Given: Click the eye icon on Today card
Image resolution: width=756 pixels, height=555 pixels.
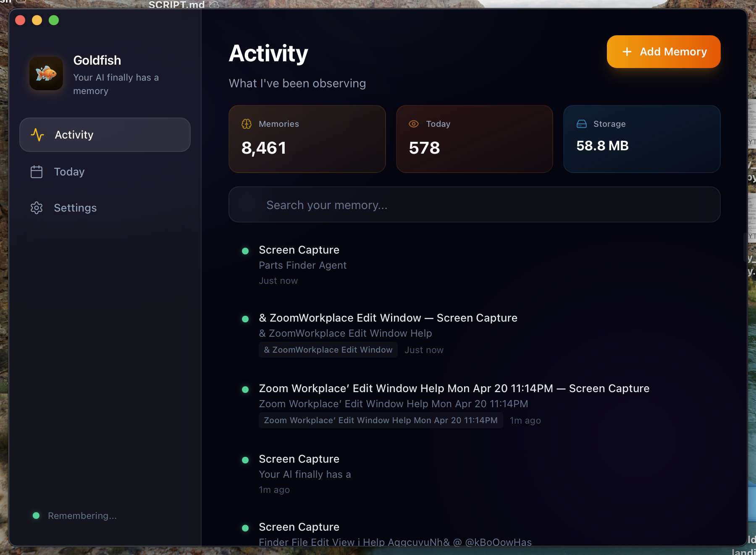Looking at the screenshot, I should click(x=414, y=124).
